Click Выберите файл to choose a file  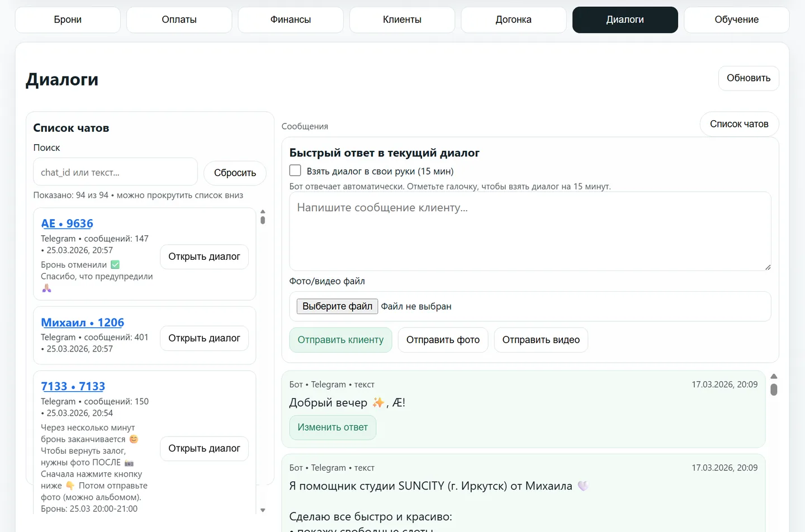pos(337,306)
